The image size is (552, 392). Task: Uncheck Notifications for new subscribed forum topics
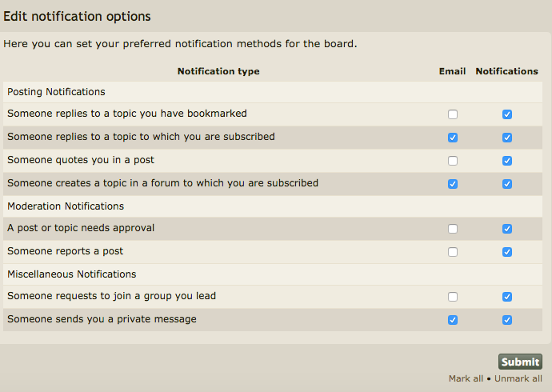pos(507,184)
